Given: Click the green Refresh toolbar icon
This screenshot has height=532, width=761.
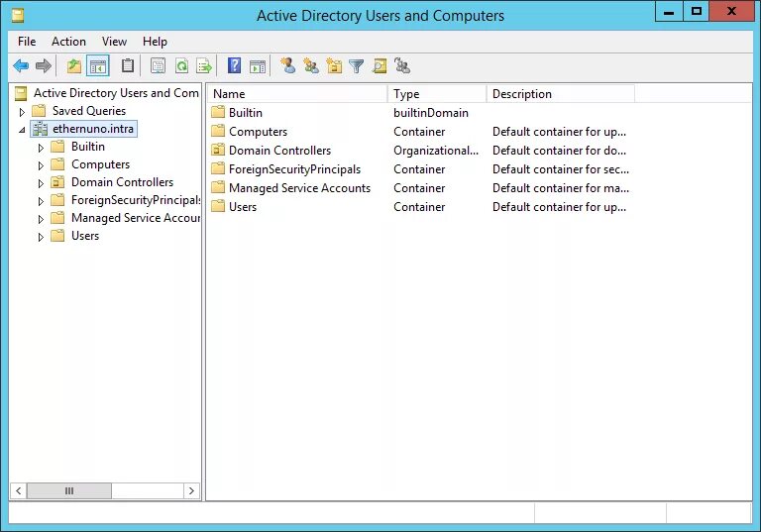Looking at the screenshot, I should tap(181, 65).
